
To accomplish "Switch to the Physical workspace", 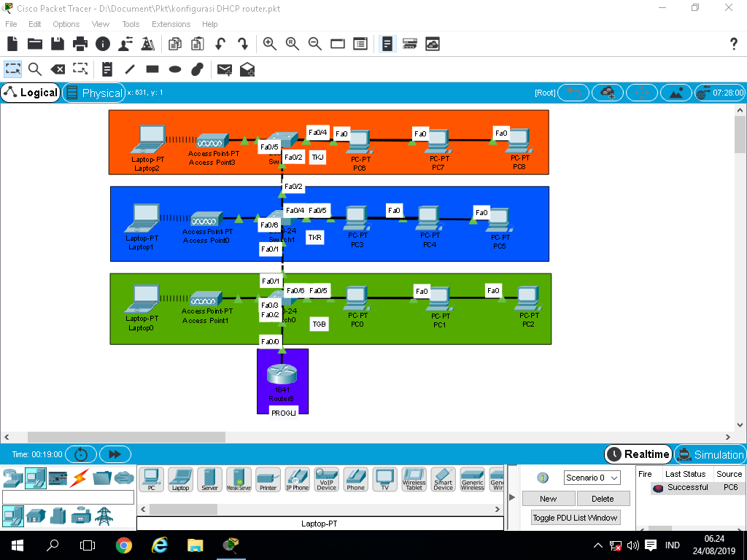I will coord(93,93).
